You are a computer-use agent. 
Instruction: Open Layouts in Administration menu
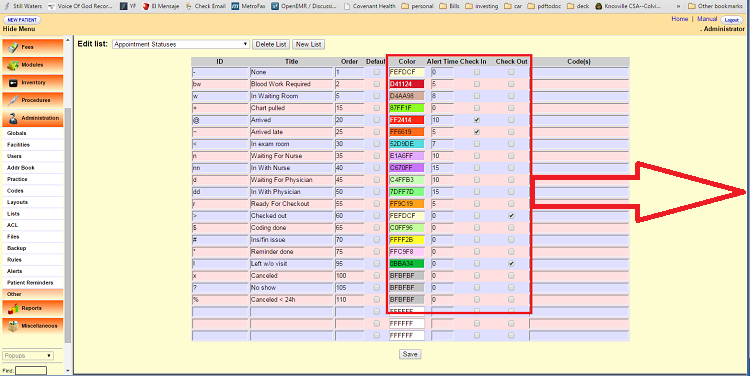[17, 202]
